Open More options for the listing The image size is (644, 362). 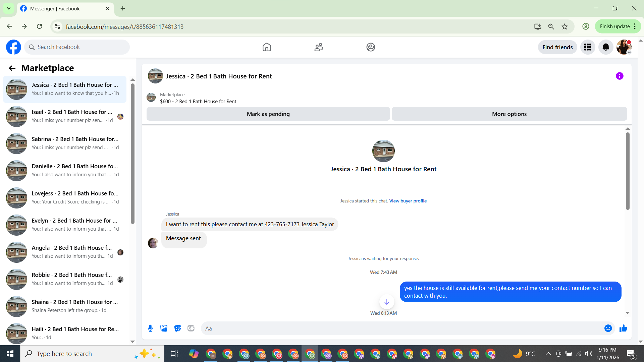509,114
